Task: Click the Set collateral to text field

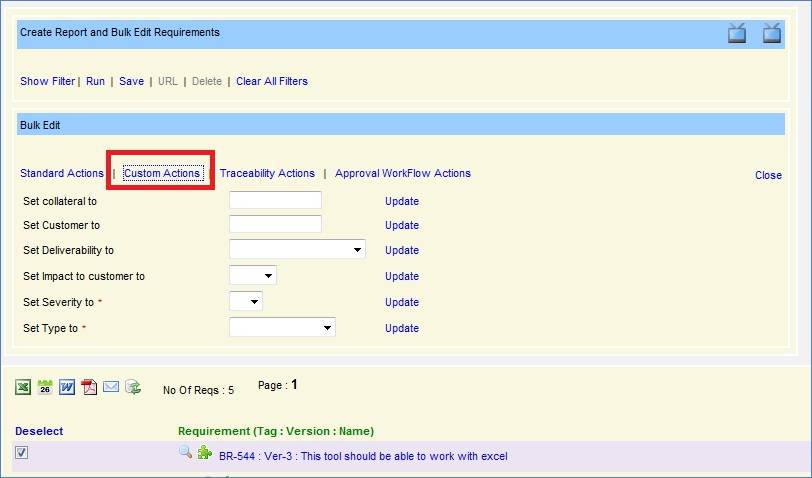Action: [275, 200]
